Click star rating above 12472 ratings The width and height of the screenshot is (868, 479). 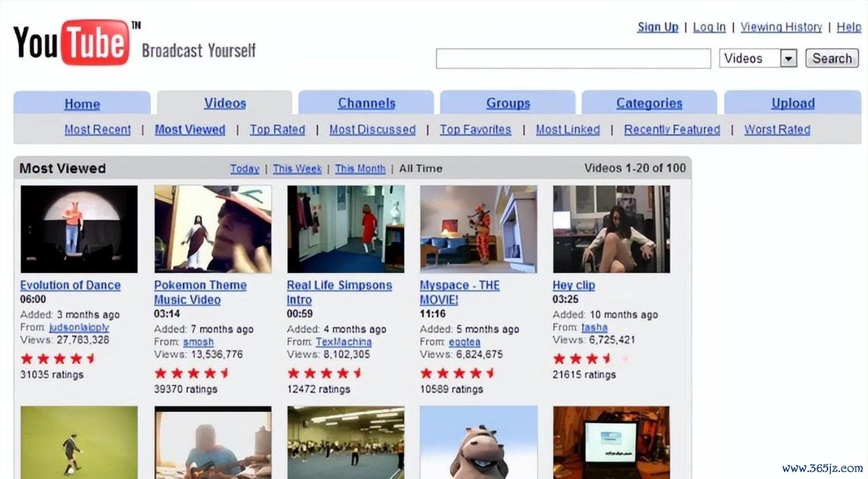pos(325,373)
